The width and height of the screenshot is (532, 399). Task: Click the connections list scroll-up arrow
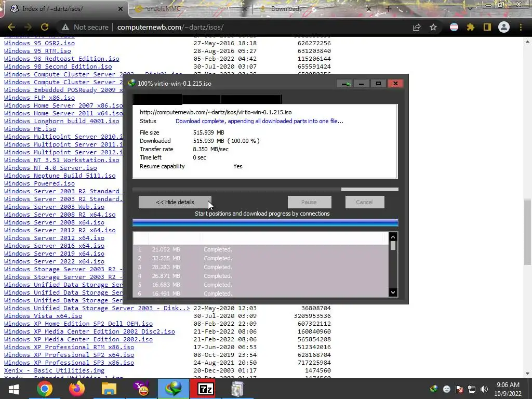coord(393,237)
